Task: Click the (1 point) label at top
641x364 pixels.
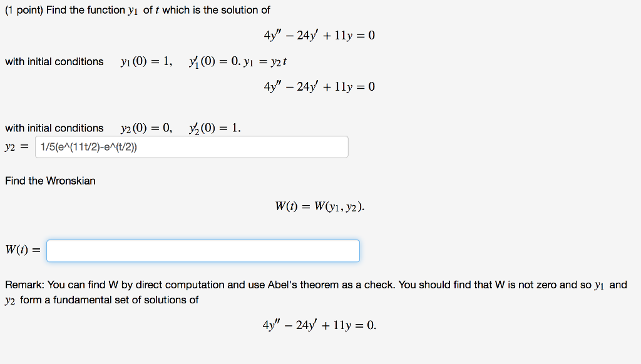Action: (23, 10)
